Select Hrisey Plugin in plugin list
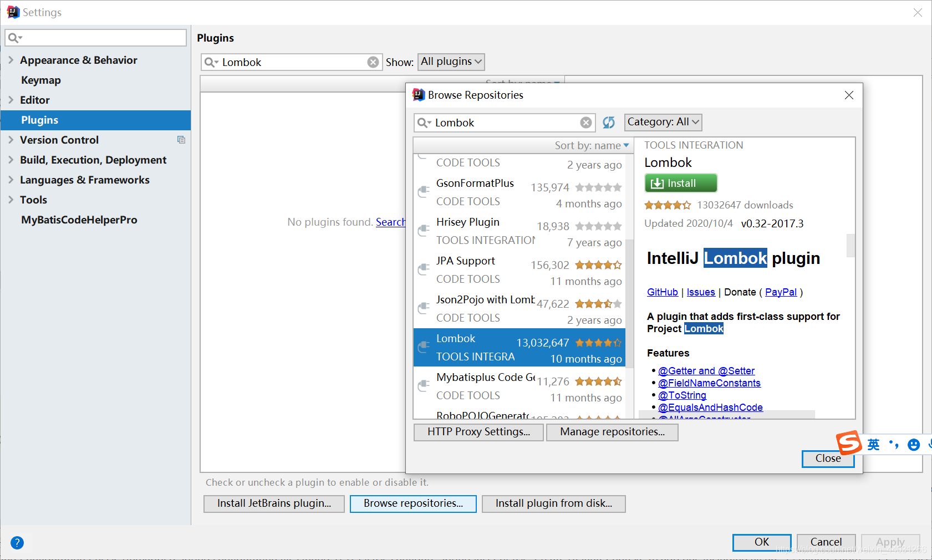This screenshot has height=560, width=932. [520, 231]
